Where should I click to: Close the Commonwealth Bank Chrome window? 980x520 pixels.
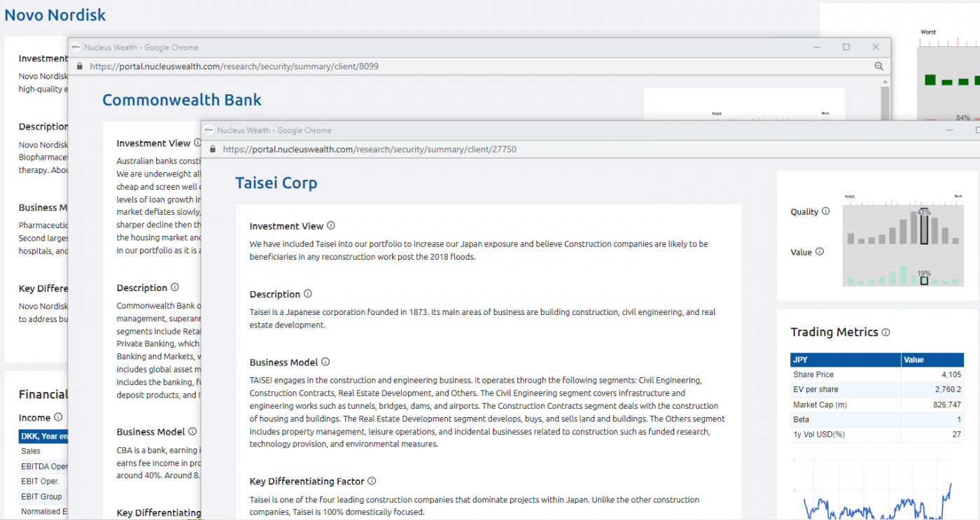[x=876, y=48]
